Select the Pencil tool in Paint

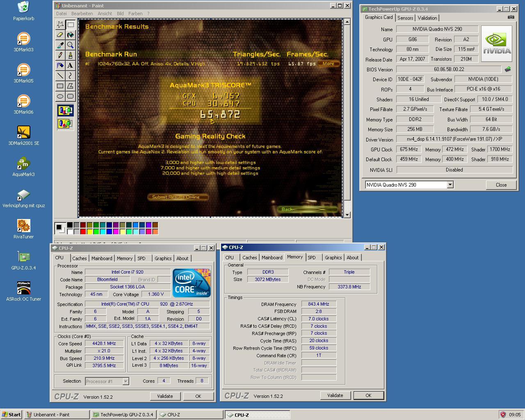(x=60, y=55)
